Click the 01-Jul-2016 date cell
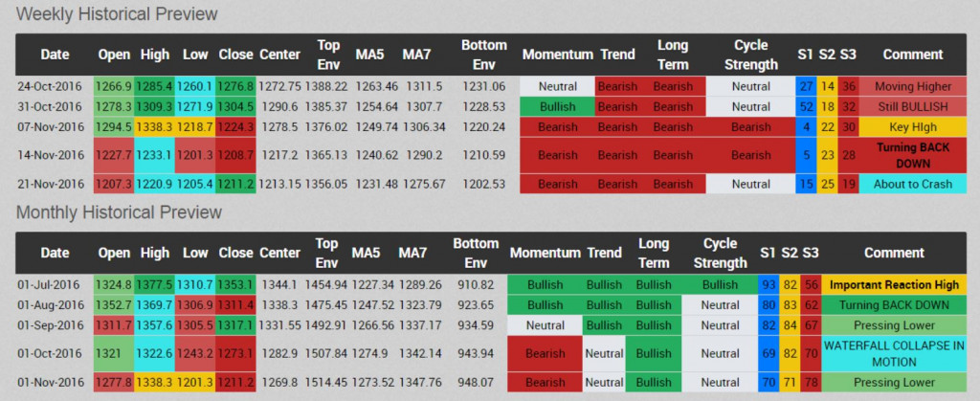Screen dimensions: 980x401 click(55, 284)
